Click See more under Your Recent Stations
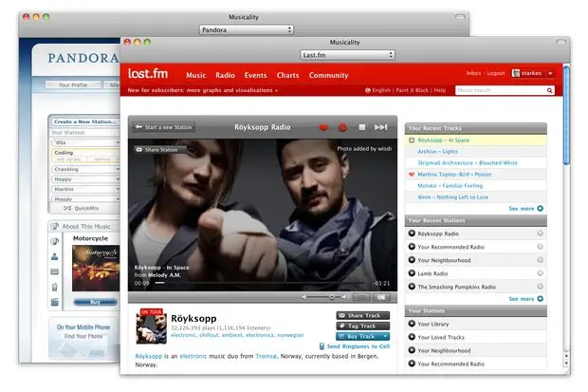 [525, 299]
